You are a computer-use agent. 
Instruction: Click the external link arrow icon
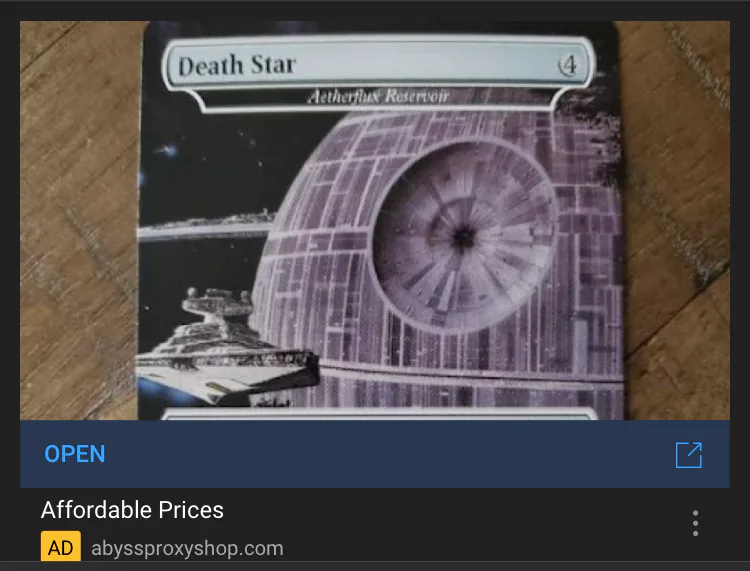coord(689,455)
